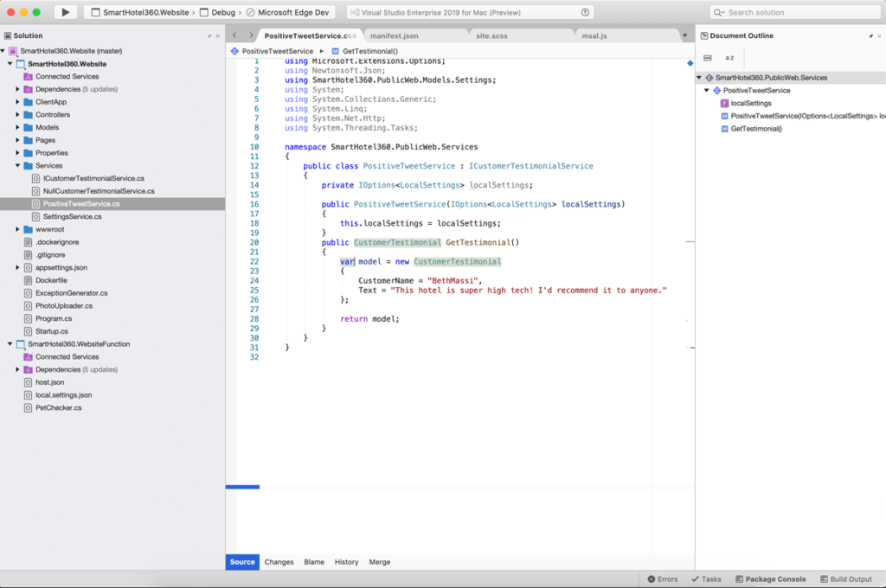Run the app with the play button
886x588 pixels.
[65, 11]
